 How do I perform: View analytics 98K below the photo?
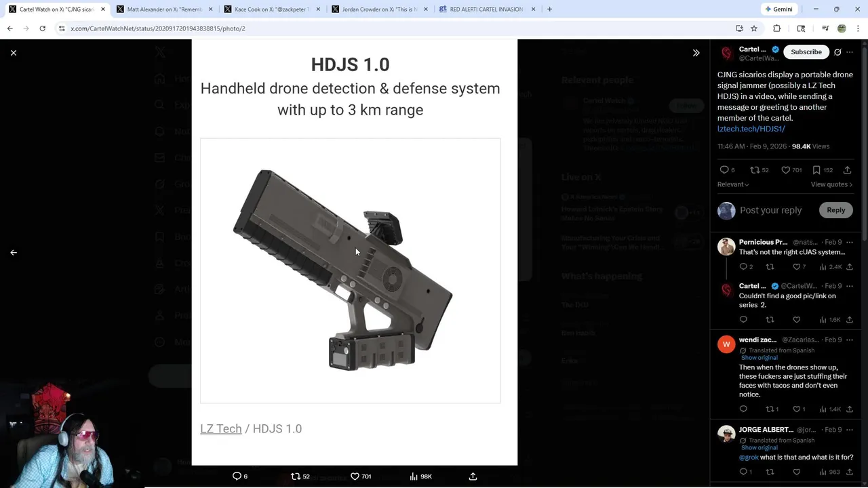(420, 476)
